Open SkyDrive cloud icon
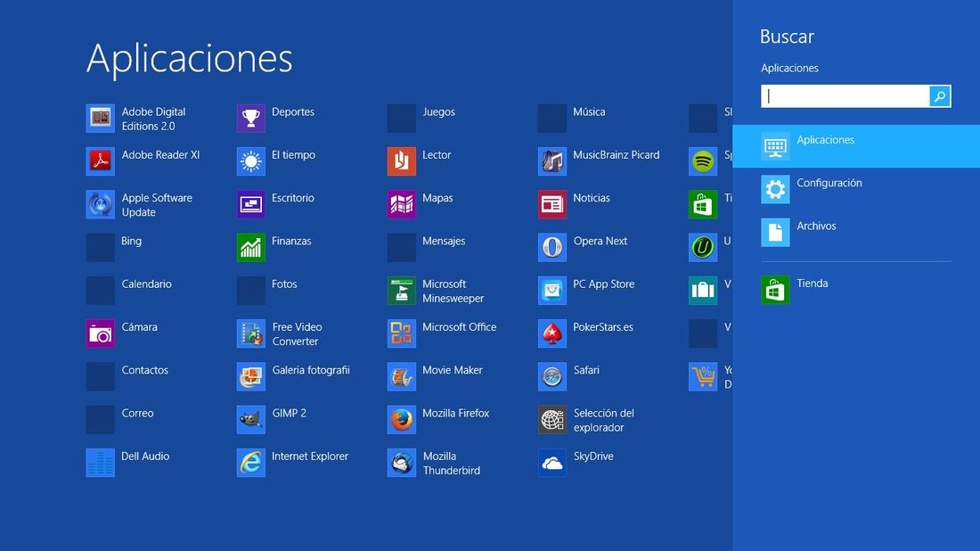The image size is (980, 551). (551, 463)
